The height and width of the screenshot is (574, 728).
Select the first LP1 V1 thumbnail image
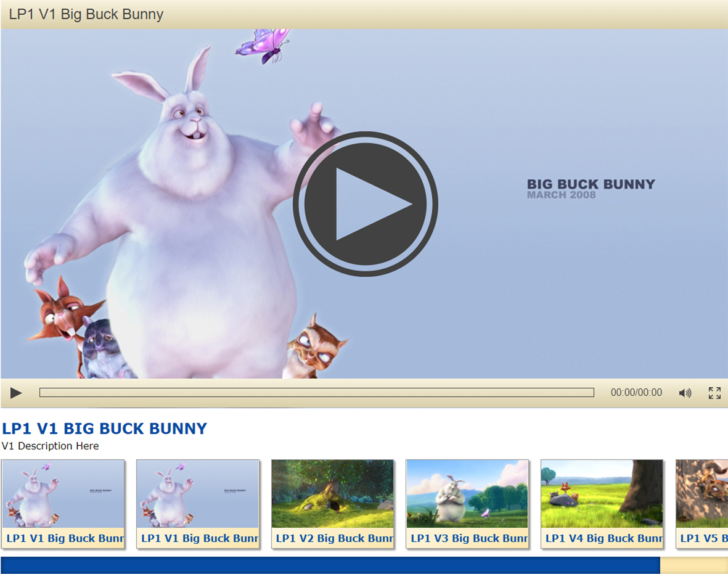63,494
